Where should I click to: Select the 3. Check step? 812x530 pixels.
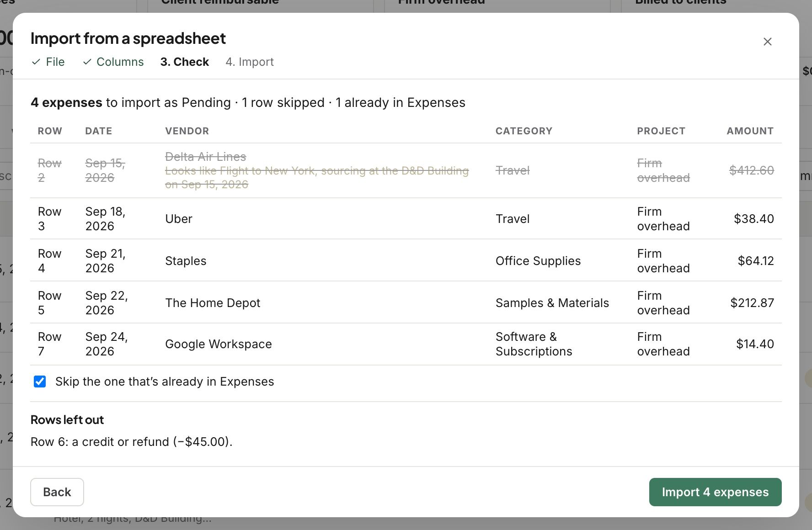point(185,62)
